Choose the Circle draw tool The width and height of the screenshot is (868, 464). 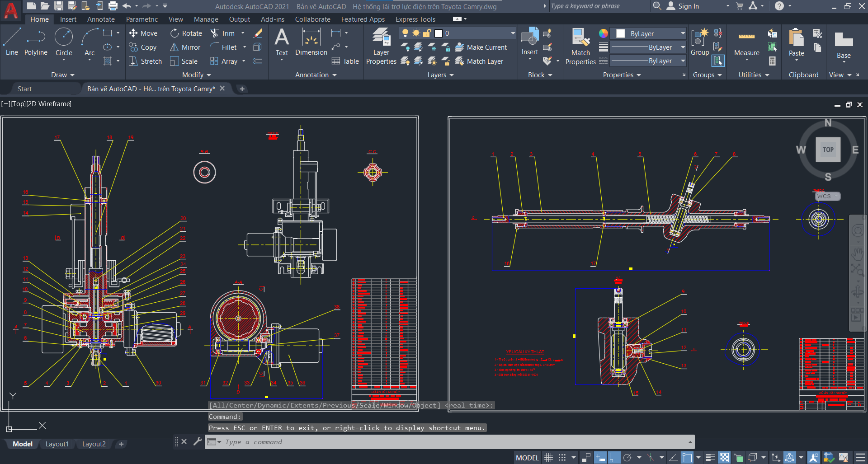click(x=64, y=42)
